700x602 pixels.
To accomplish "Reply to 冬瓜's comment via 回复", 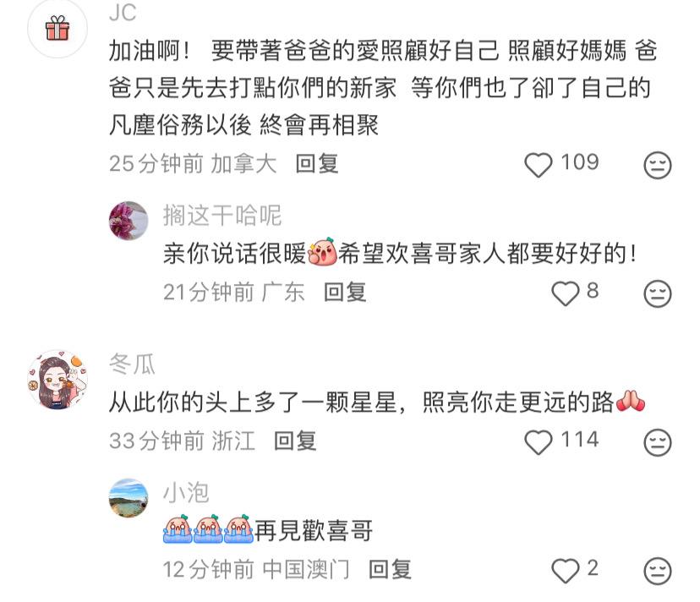I will click(295, 441).
